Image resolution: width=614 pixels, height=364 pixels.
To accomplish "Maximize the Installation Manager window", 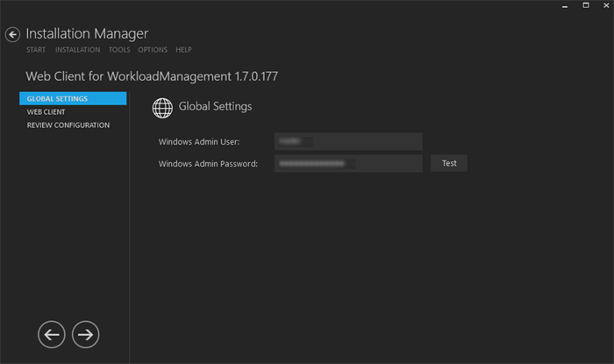I will tap(582, 7).
